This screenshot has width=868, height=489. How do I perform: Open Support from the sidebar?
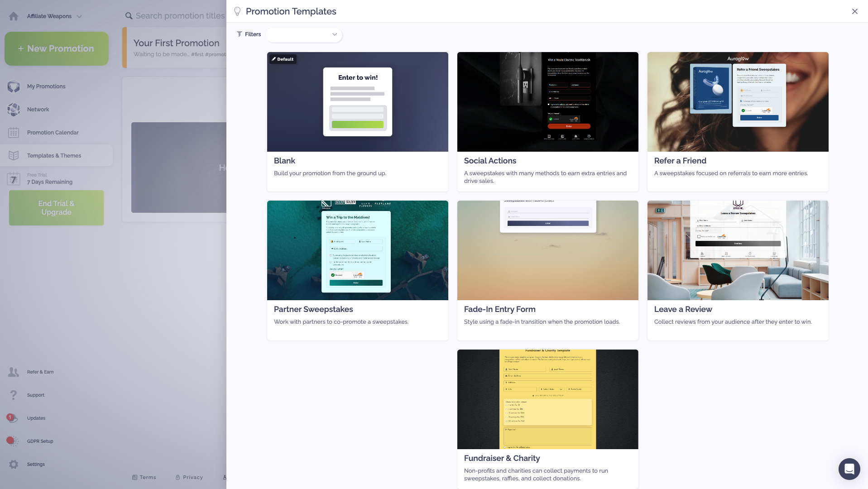pos(35,395)
